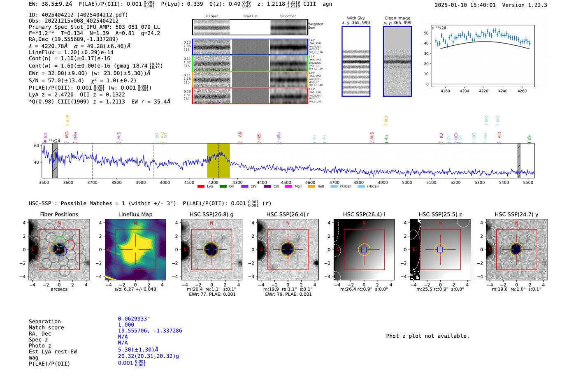576x392 pixels.
Task: Select the Match score value 1.000
Action: pos(126,325)
